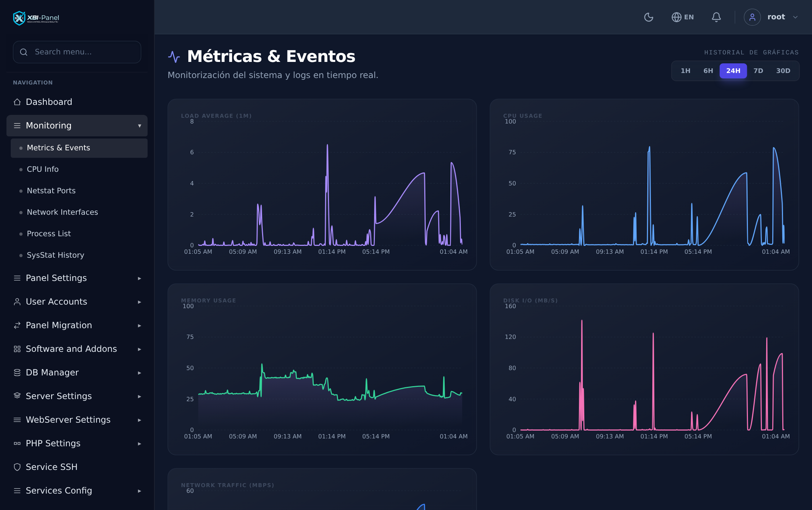Click the Load Average chart peak
812x510 pixels.
pyautogui.click(x=327, y=145)
